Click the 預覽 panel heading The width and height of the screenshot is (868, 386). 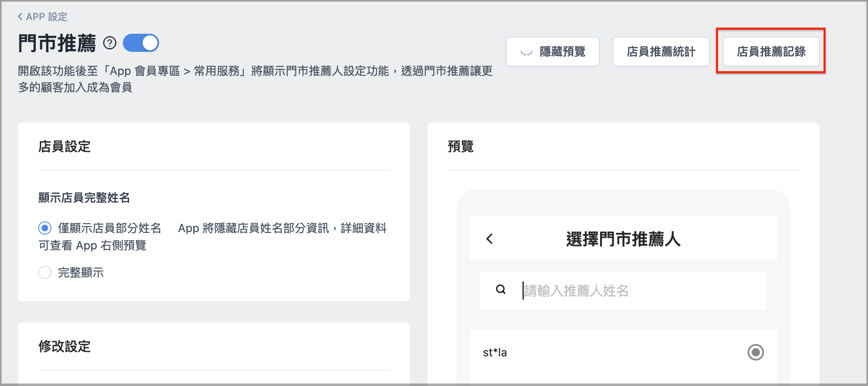(461, 146)
